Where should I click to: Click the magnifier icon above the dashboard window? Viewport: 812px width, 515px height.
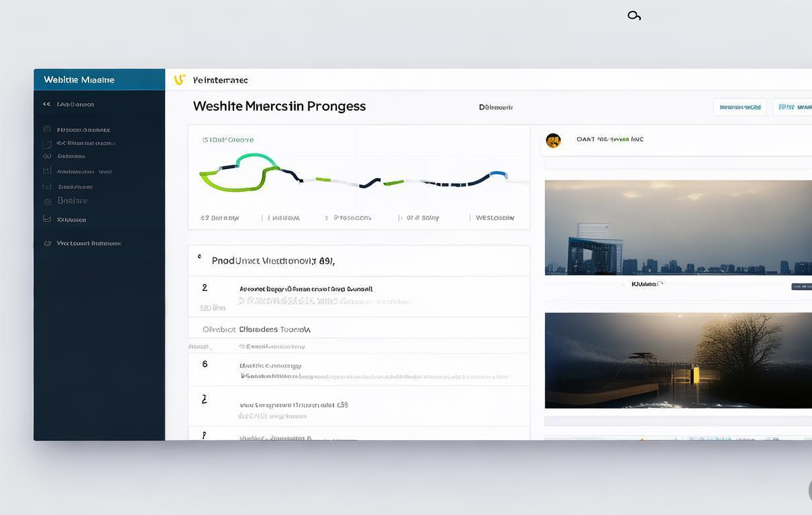[x=634, y=15]
